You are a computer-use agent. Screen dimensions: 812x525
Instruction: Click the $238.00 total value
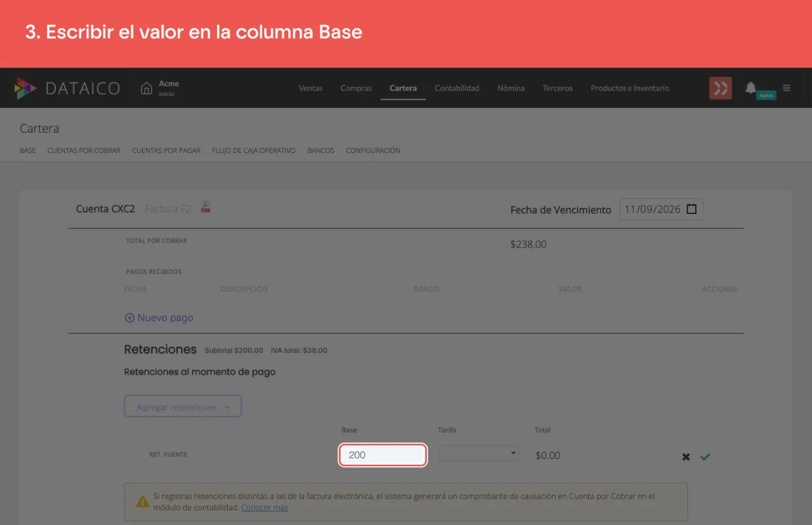tap(528, 244)
